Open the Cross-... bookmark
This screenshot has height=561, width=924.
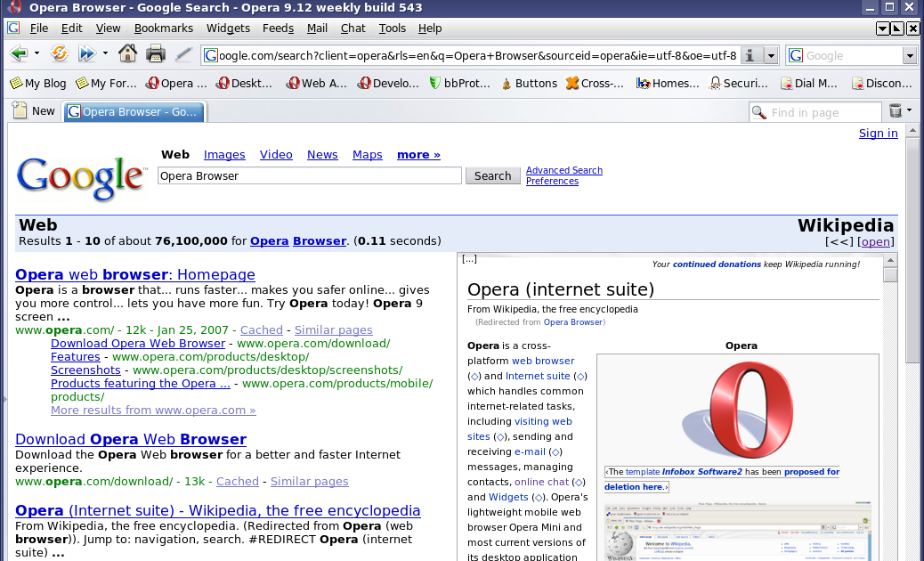tap(595, 83)
